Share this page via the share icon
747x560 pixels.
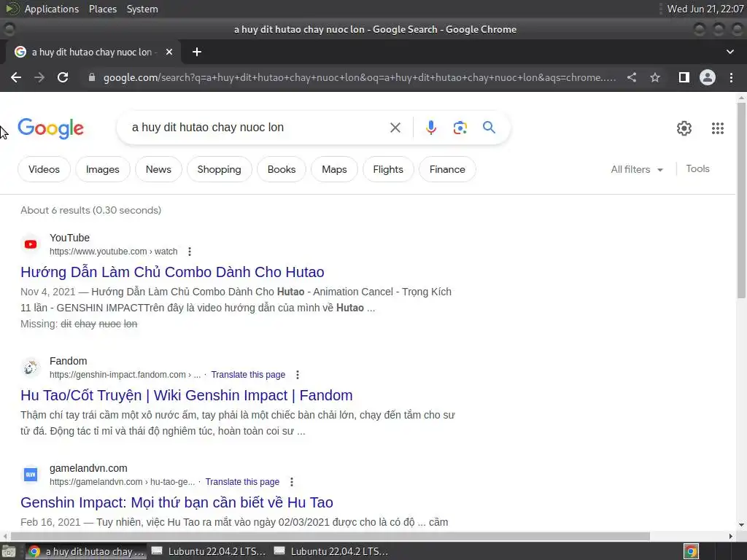[632, 77]
